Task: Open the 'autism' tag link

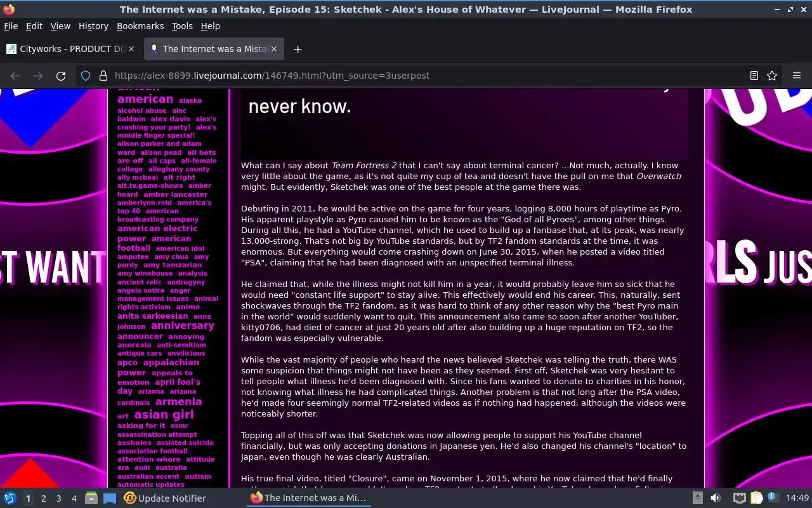Action: (x=198, y=477)
